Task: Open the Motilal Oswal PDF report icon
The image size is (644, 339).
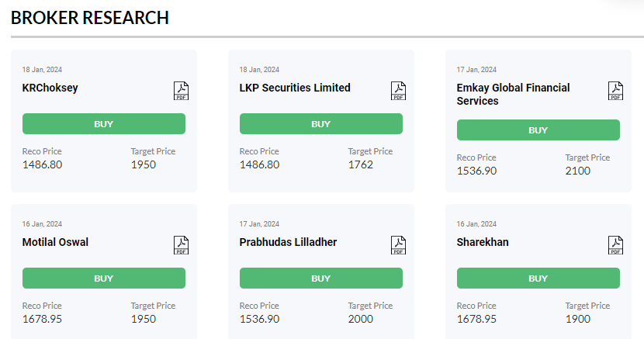Action: point(181,245)
